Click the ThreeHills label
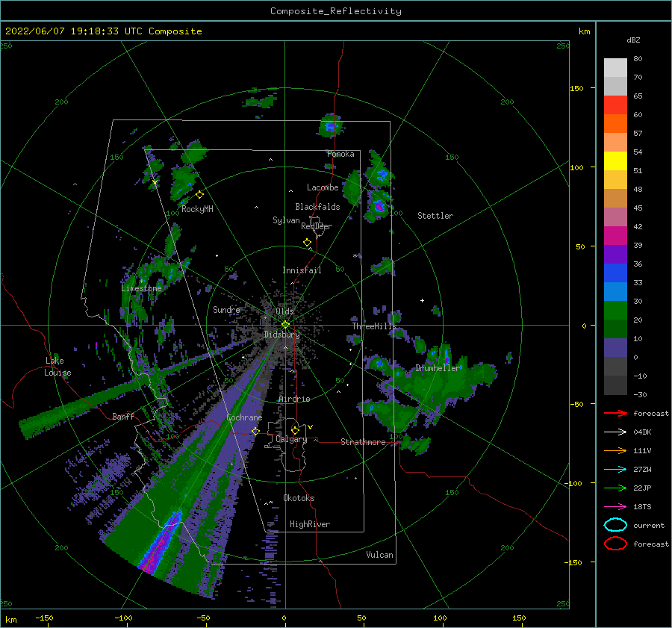Image resolution: width=672 pixels, height=628 pixels. tap(375, 326)
